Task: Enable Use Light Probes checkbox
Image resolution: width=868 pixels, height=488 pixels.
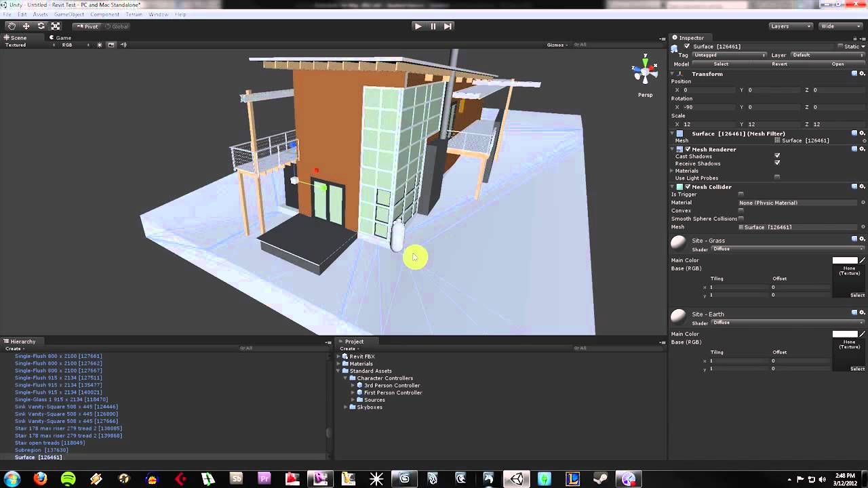Action: 777,178
